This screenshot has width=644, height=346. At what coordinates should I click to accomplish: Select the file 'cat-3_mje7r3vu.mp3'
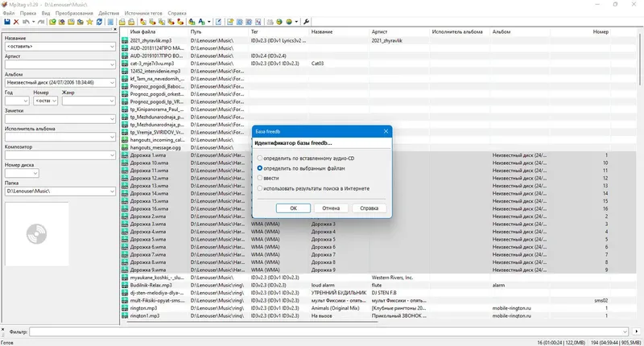(x=152, y=64)
